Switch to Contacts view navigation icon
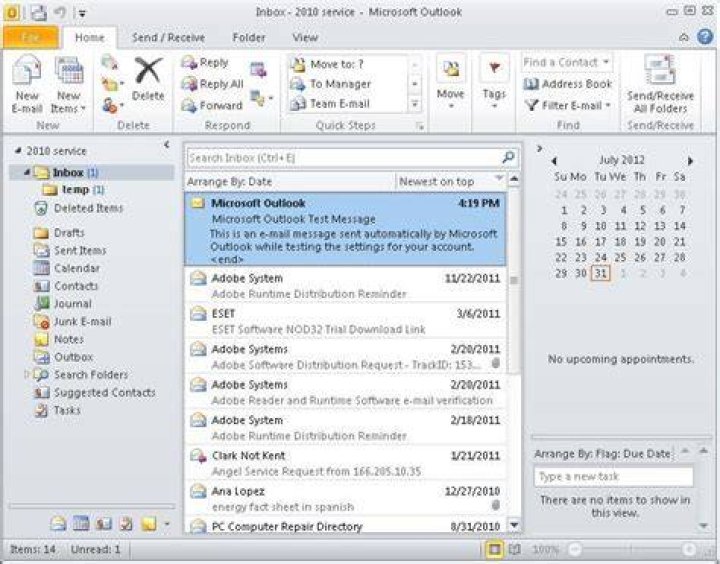 (x=104, y=524)
